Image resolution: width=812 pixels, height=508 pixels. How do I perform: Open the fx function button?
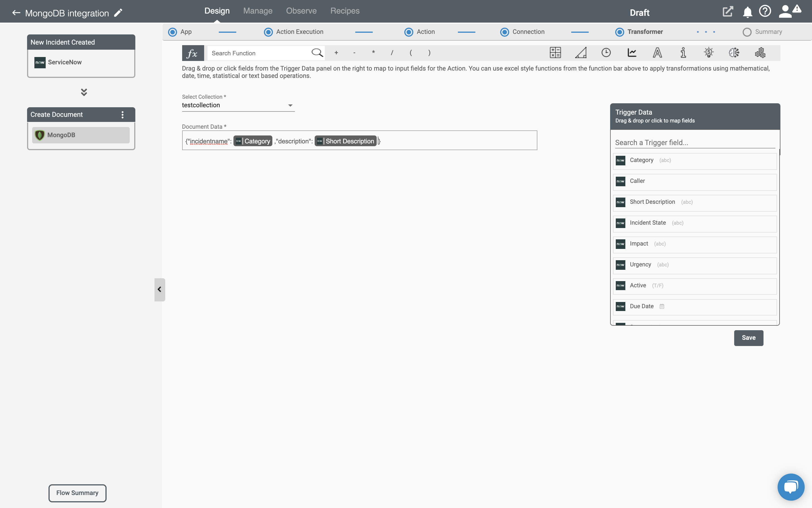(193, 53)
